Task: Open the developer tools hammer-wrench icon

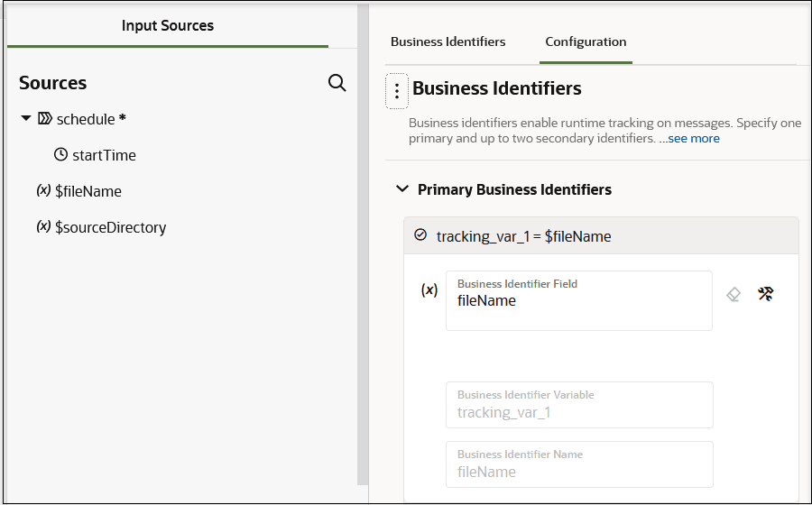Action: [x=766, y=294]
